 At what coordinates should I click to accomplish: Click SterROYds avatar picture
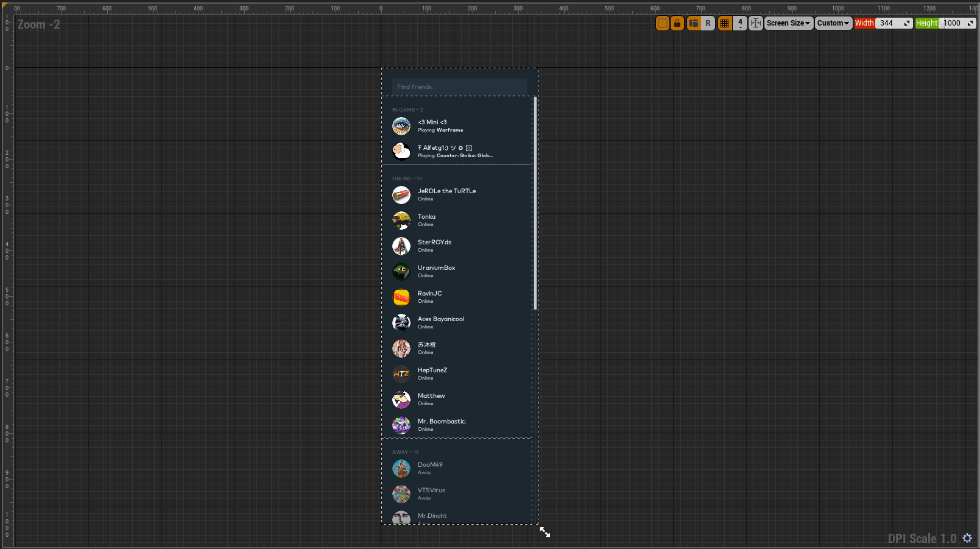pos(401,246)
